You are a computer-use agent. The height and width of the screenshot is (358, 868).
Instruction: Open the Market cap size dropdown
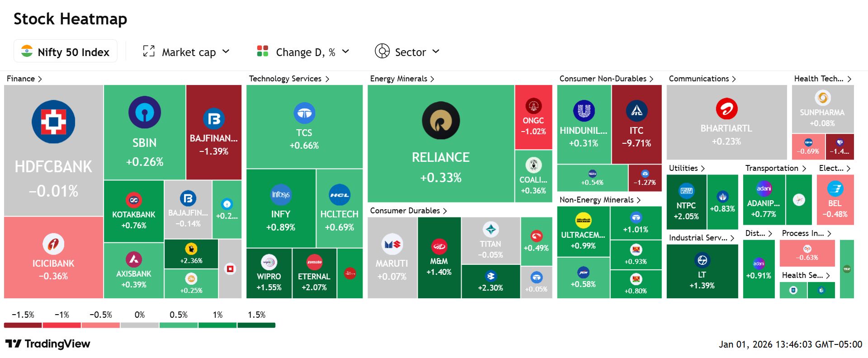point(186,52)
